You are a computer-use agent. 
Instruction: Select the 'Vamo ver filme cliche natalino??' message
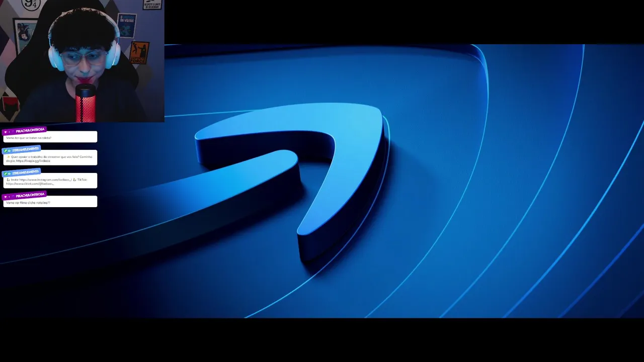[x=50, y=202]
